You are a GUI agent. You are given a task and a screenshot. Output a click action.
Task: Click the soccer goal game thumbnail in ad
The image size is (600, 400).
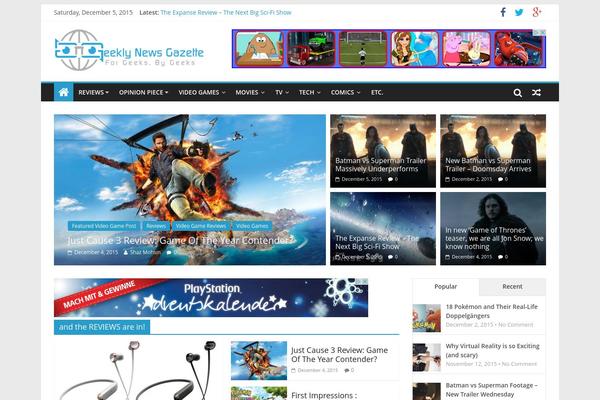(x=363, y=49)
